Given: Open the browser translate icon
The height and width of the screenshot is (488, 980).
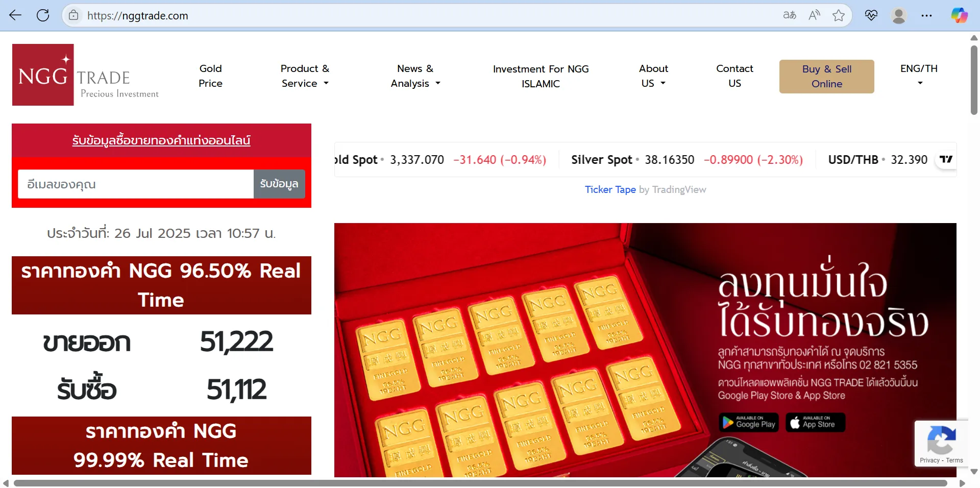Looking at the screenshot, I should point(789,15).
